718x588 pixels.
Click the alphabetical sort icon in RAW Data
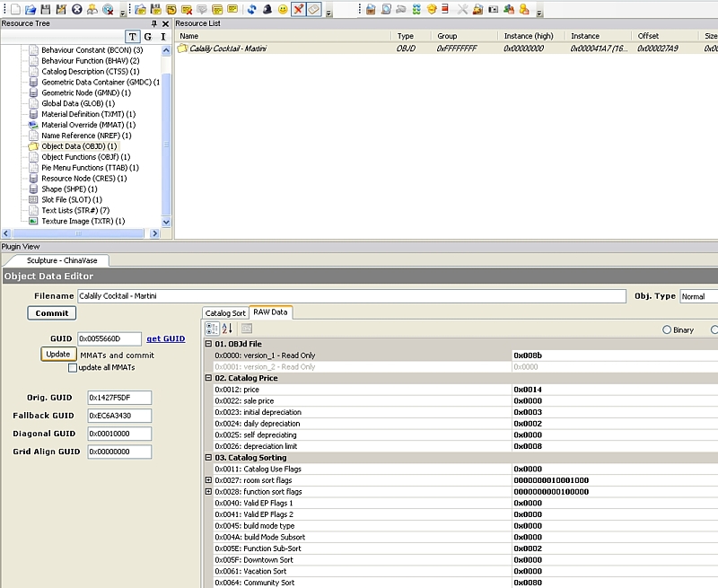(x=227, y=329)
